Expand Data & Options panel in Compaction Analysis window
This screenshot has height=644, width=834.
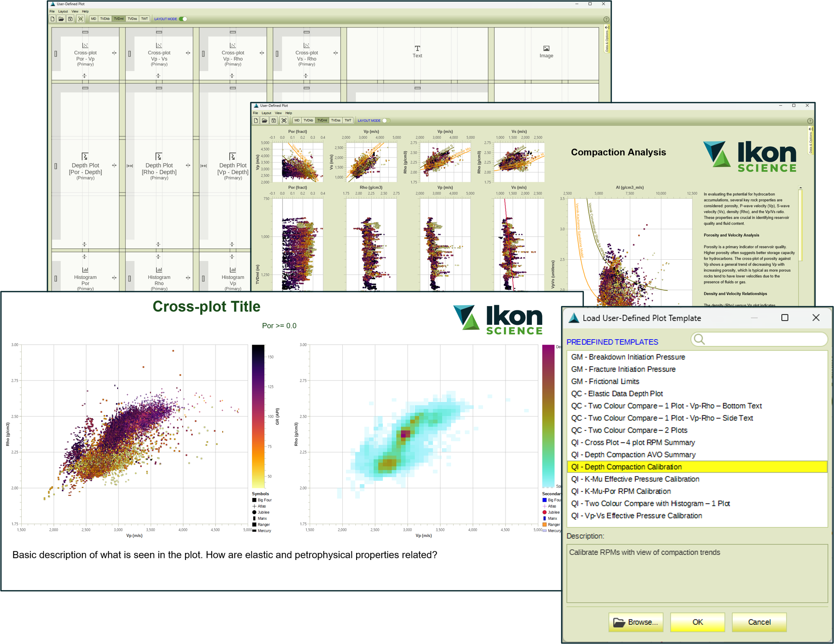(x=810, y=141)
